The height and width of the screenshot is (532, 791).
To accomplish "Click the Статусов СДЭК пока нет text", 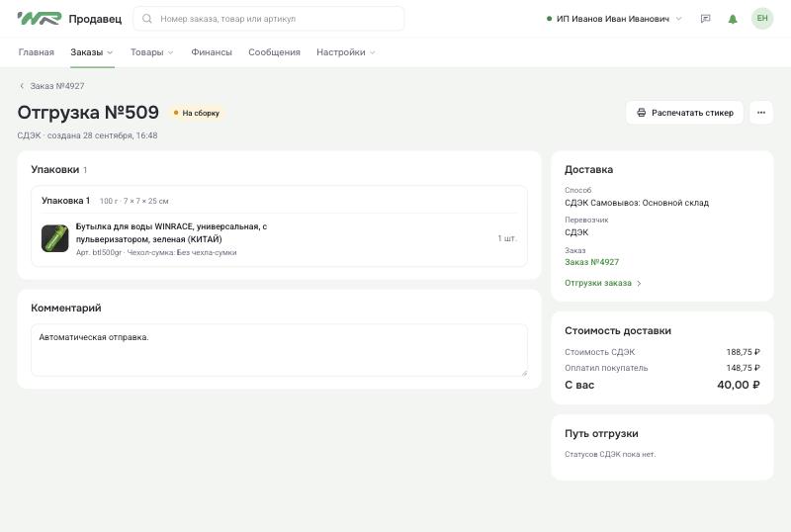I will (610, 454).
